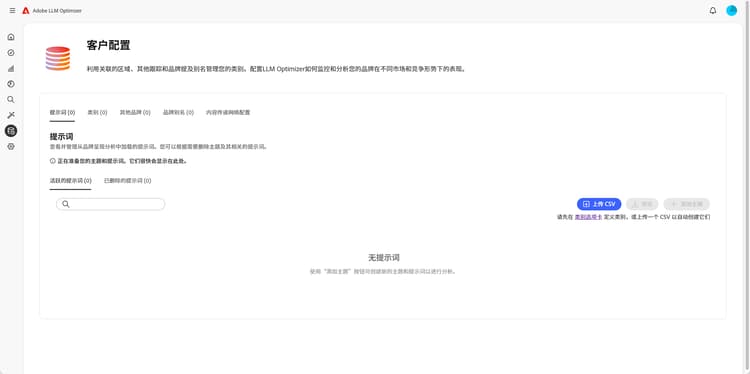Image resolution: width=750 pixels, height=374 pixels.
Task: Follow the 类别选项卡 link
Action: point(588,217)
